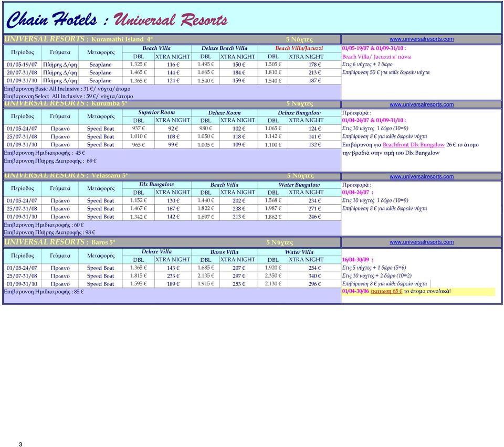Click the '2.350 €' price cell

pos(273,275)
